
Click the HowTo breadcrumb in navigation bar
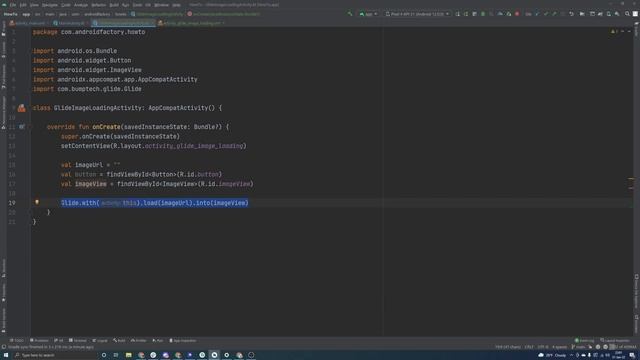click(11, 14)
